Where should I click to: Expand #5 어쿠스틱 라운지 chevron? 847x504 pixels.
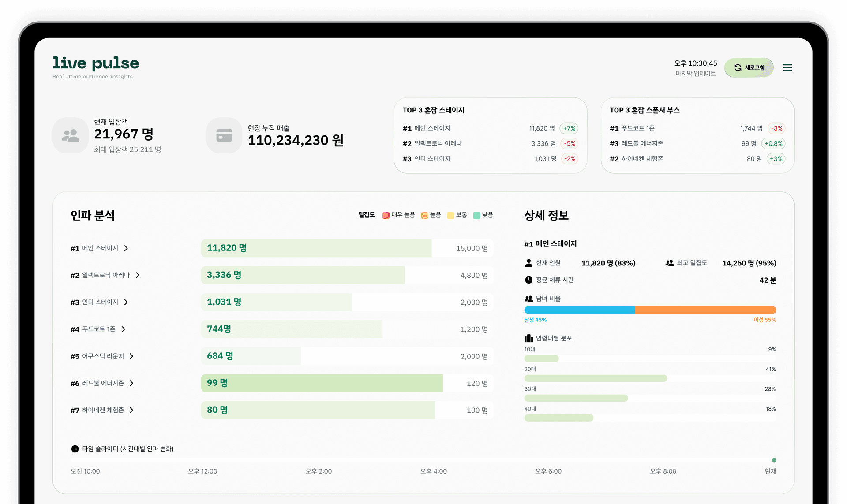131,356
